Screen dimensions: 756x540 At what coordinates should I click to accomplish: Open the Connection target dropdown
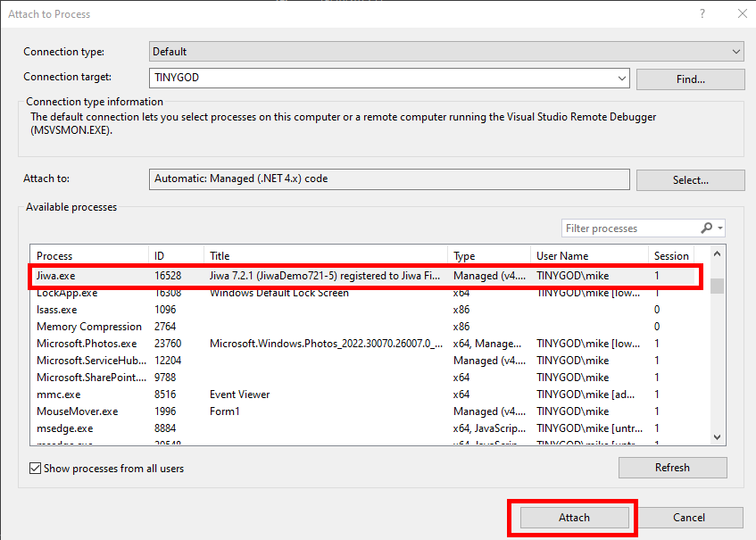(x=622, y=79)
